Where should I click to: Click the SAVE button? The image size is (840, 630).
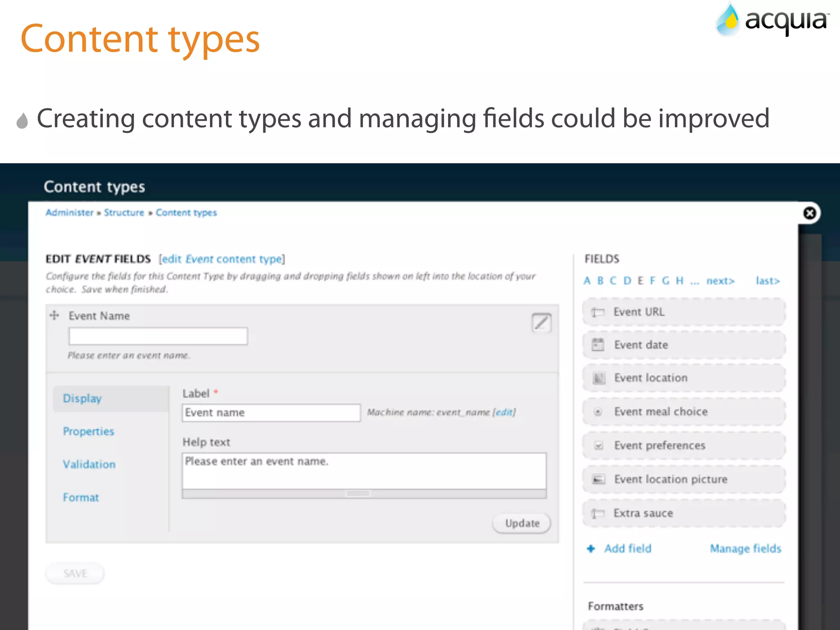(x=75, y=573)
